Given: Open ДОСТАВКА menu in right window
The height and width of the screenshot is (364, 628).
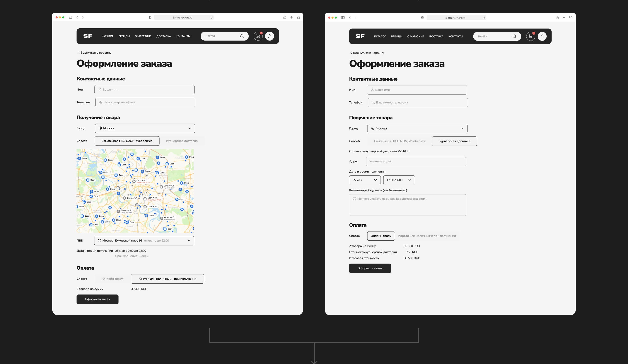Looking at the screenshot, I should click(436, 37).
